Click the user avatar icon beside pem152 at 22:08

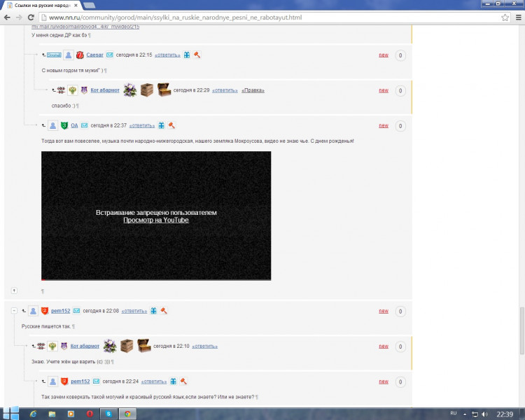tap(32, 311)
